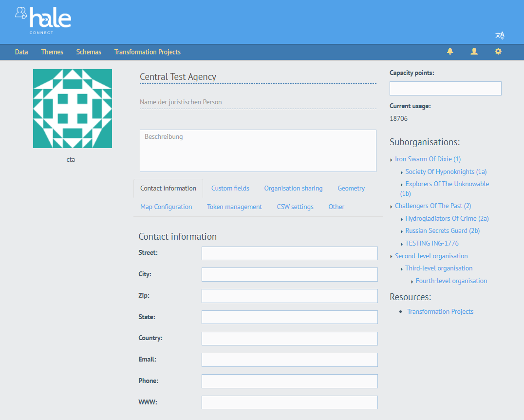The image size is (524, 420).
Task: Open the settings gear icon
Action: tap(498, 52)
